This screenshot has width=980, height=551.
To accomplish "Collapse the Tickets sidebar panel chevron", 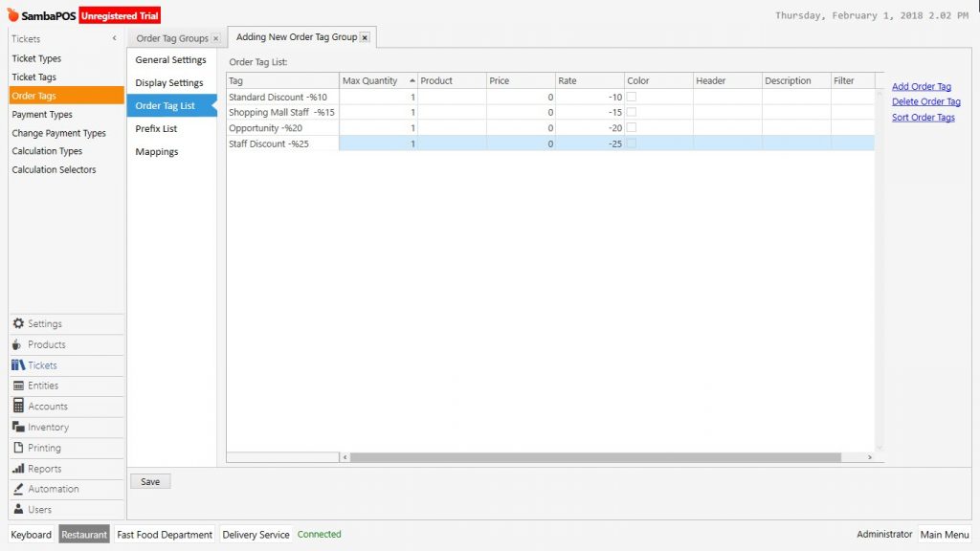I will (115, 38).
